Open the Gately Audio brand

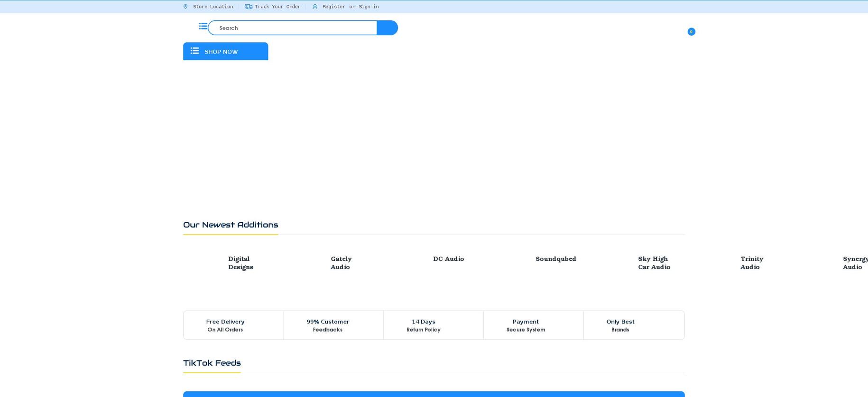point(341,263)
